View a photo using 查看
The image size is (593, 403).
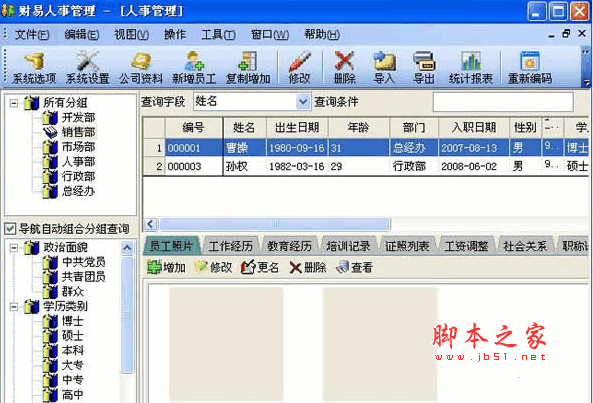pyautogui.click(x=354, y=268)
